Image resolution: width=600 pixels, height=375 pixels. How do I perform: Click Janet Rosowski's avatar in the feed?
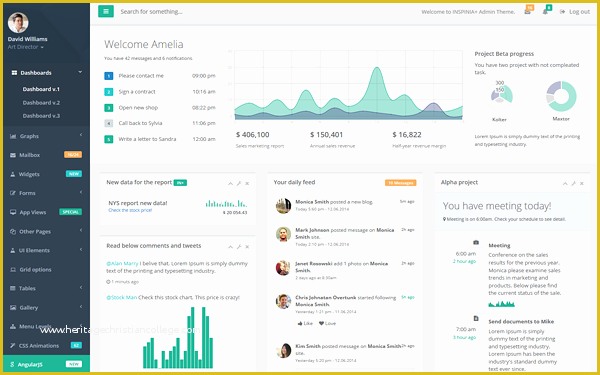coord(283,268)
